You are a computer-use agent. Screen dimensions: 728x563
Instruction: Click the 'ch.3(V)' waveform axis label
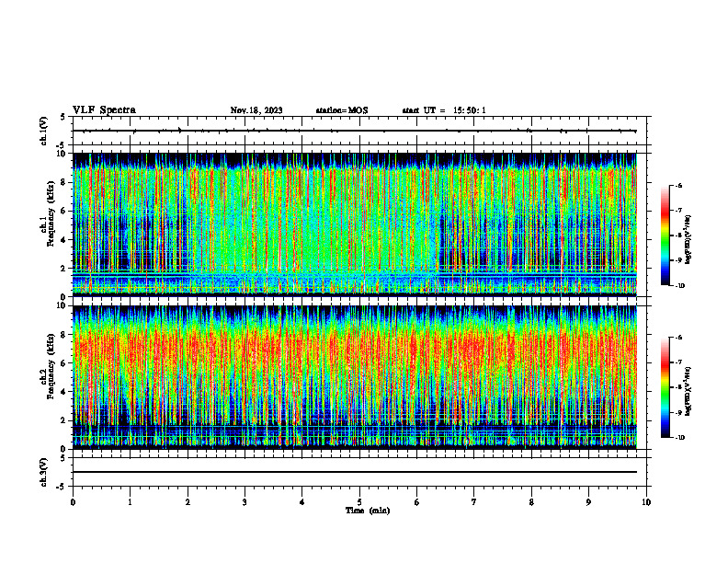(x=44, y=472)
